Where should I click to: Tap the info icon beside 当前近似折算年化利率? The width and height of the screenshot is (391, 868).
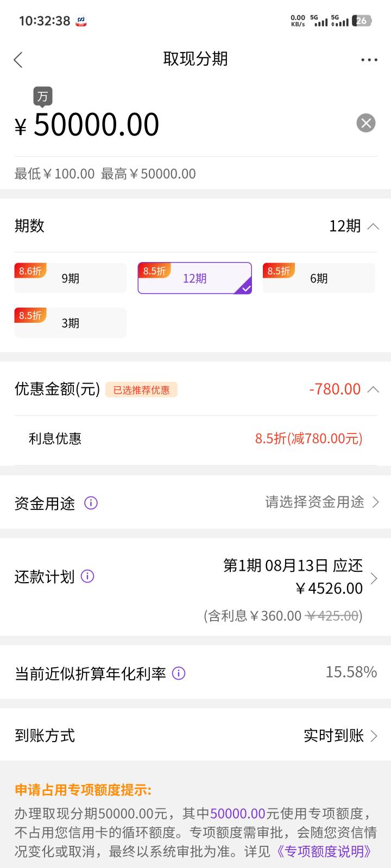[179, 673]
